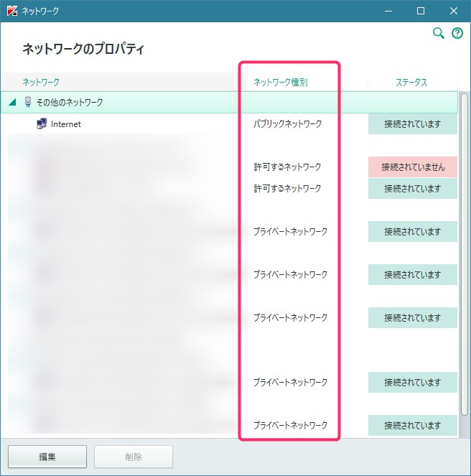The height and width of the screenshot is (476, 471).
Task: Minimize the ネットワーク window
Action: [388, 11]
